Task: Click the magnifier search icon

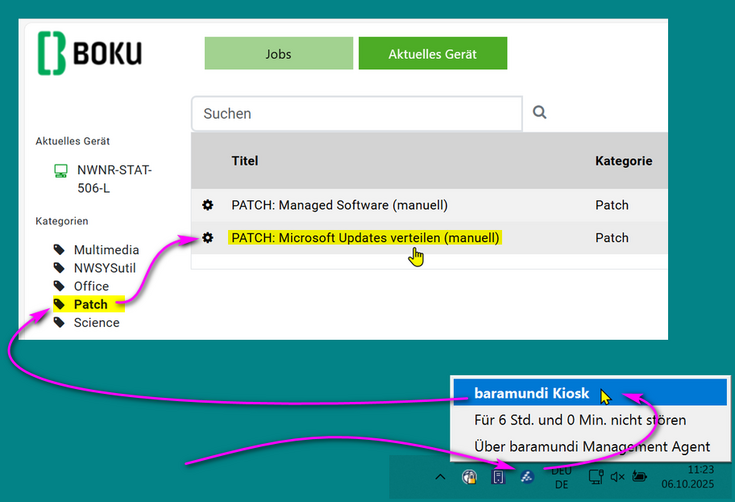Action: 540,113
